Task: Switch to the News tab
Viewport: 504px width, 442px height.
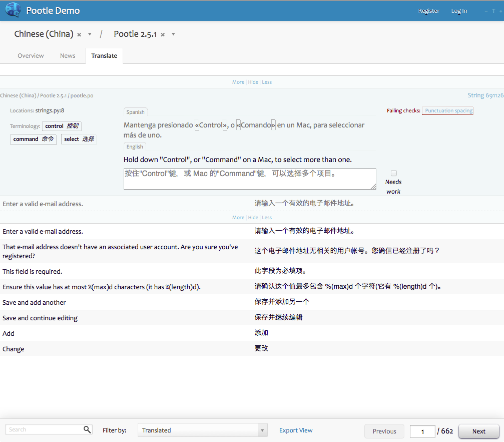Action: (x=67, y=56)
